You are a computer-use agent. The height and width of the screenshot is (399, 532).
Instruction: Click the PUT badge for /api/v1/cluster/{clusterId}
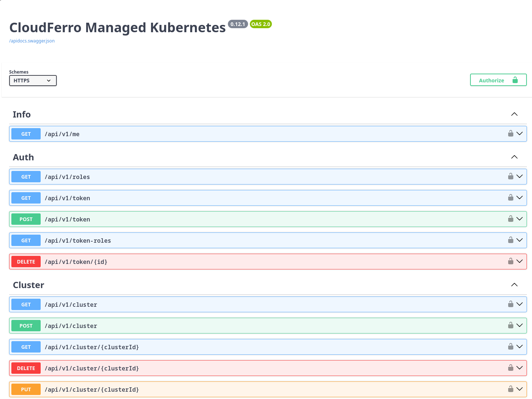coord(26,389)
